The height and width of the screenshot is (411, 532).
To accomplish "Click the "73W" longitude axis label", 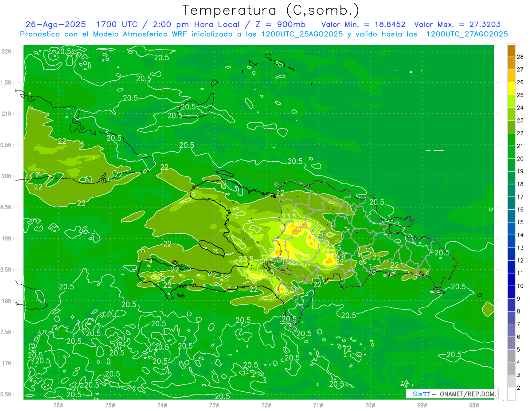I will (x=214, y=405).
